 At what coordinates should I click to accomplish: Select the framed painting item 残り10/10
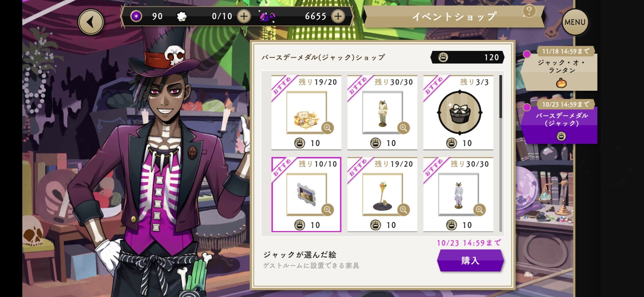306,194
